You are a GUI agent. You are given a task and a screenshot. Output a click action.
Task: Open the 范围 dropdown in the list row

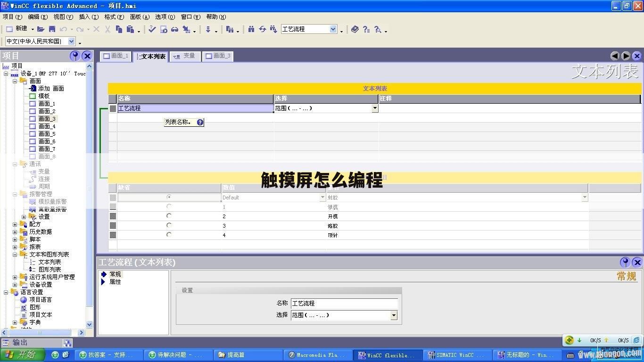click(375, 108)
